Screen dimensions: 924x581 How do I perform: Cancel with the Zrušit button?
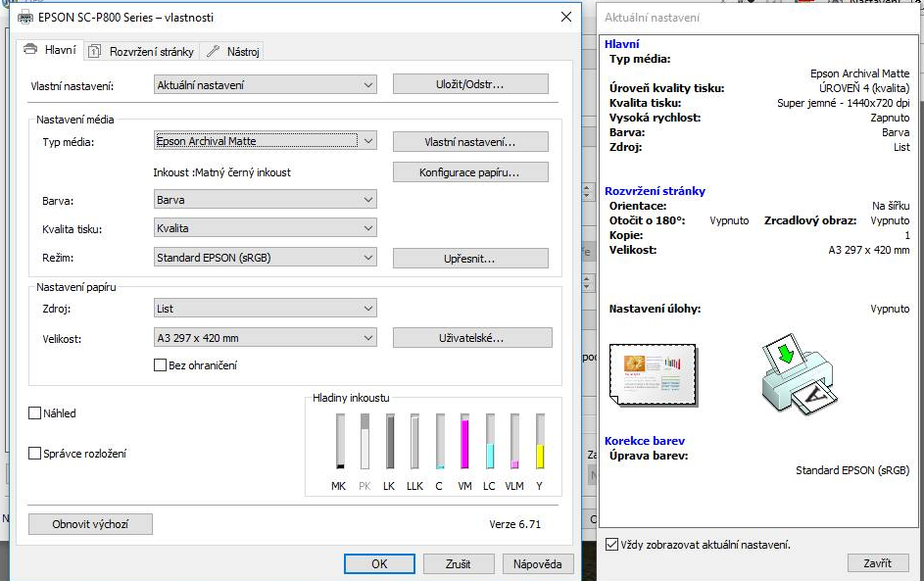point(459,564)
